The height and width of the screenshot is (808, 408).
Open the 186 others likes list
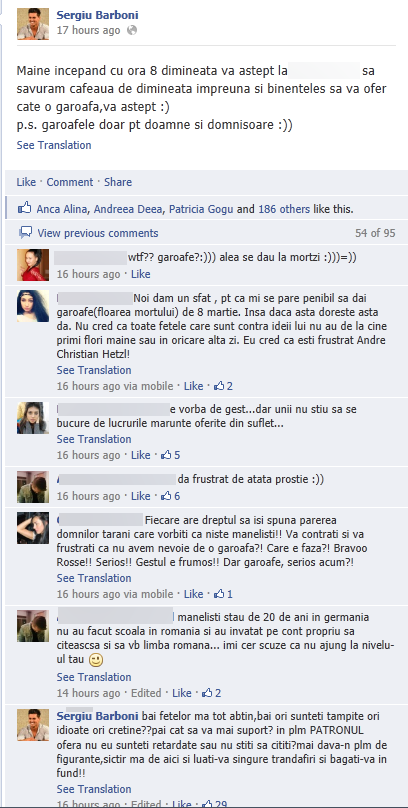point(284,209)
